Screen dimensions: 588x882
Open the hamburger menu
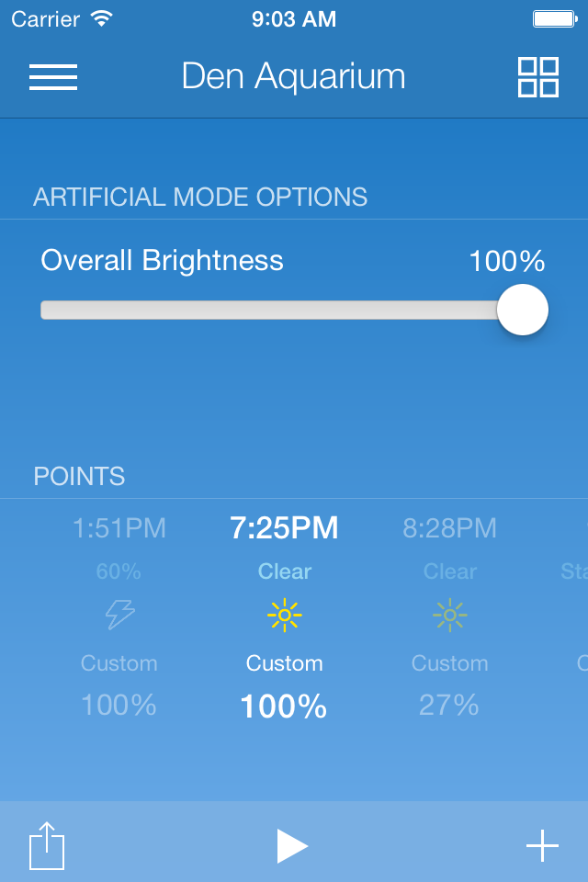53,77
